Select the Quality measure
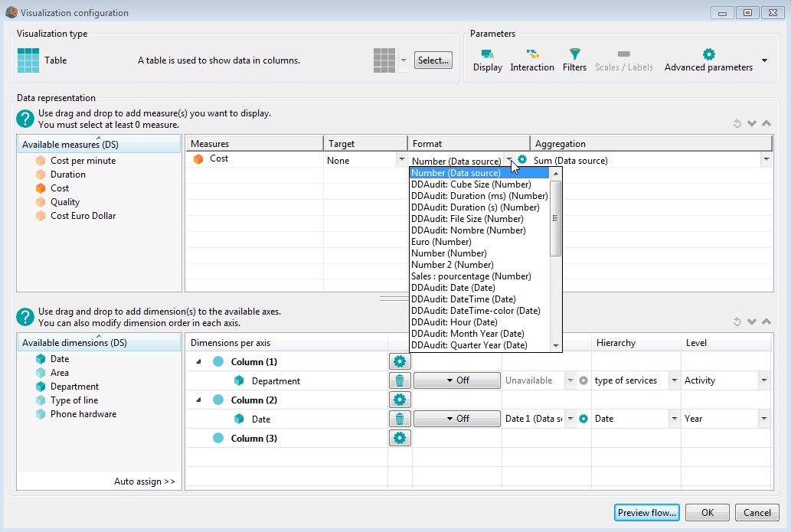Image resolution: width=791 pixels, height=532 pixels. pos(64,202)
